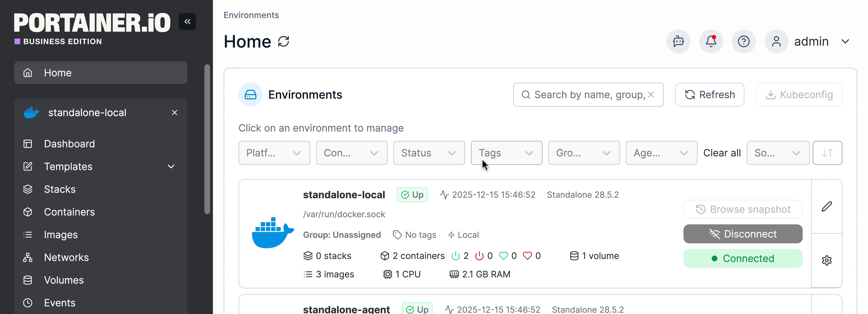Clear search field with X icon
This screenshot has width=868, height=314.
point(651,95)
